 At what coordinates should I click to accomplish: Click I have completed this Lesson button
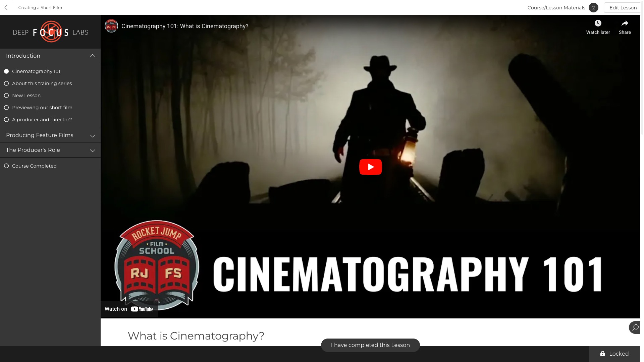click(x=370, y=345)
